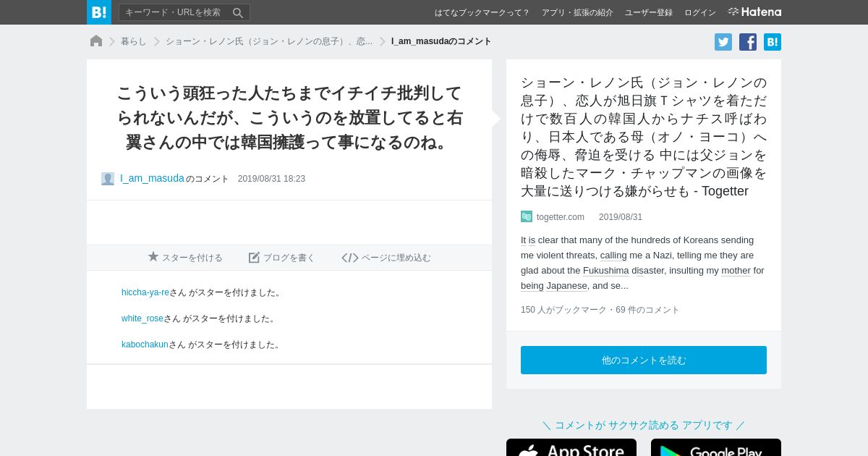Screen dimensions: 868x456
Task: Click スターを付ける label
Action: pos(192,258)
